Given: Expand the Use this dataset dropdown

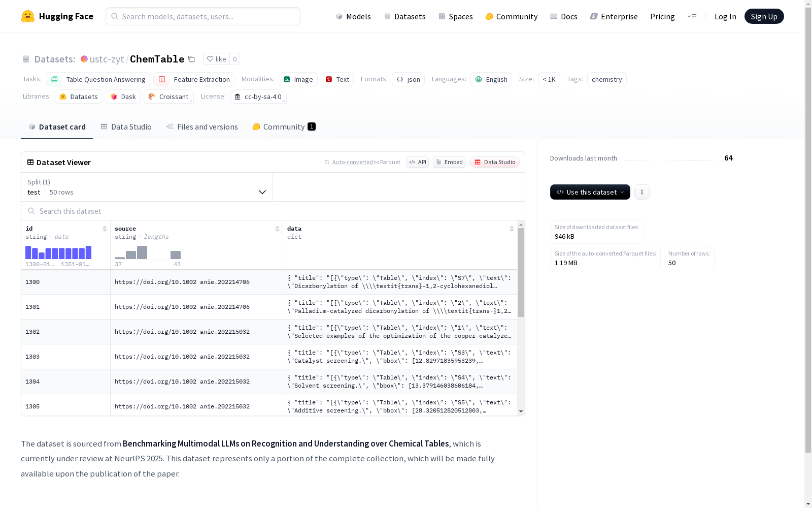Looking at the screenshot, I should tap(590, 192).
